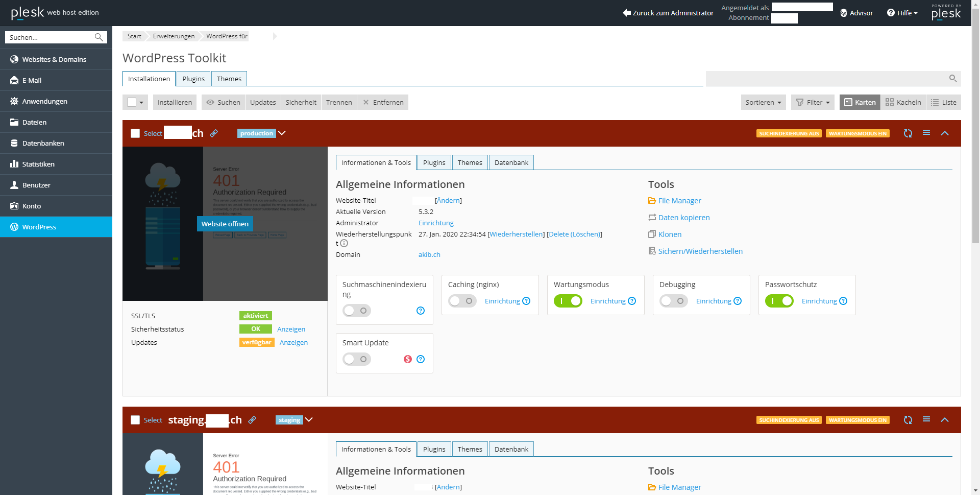Switch to top-level Themes tab

pyautogui.click(x=229, y=79)
